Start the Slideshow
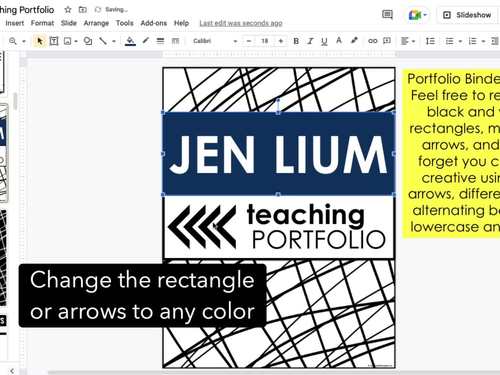500x375 pixels. coord(467,15)
